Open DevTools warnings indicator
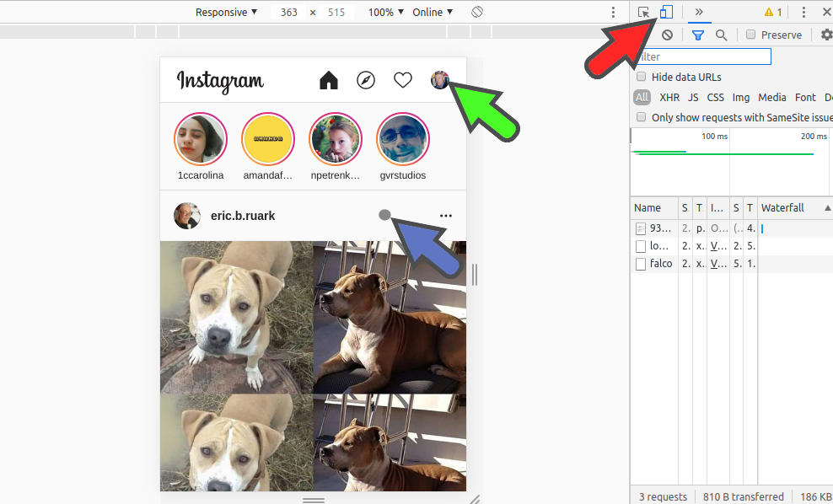This screenshot has height=504, width=833. (773, 12)
